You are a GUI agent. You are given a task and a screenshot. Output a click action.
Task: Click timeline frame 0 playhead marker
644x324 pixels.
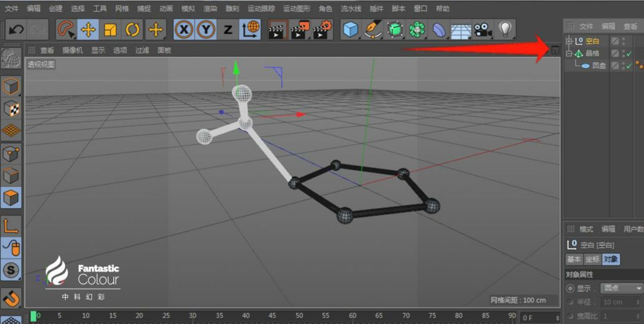33,316
